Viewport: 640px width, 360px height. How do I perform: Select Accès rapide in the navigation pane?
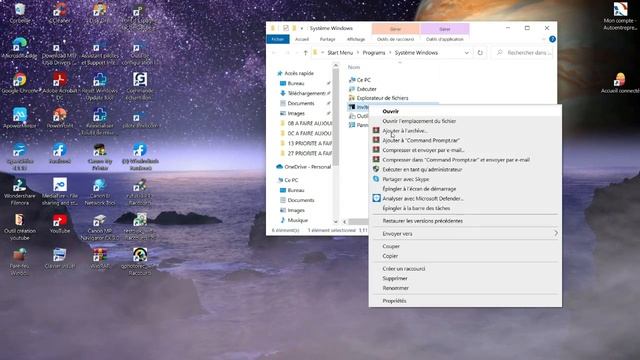click(299, 73)
